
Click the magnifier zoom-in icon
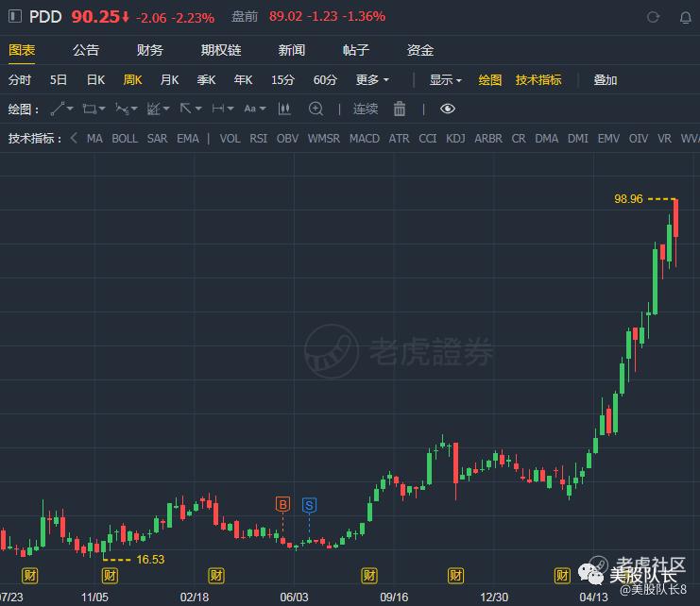[x=316, y=109]
